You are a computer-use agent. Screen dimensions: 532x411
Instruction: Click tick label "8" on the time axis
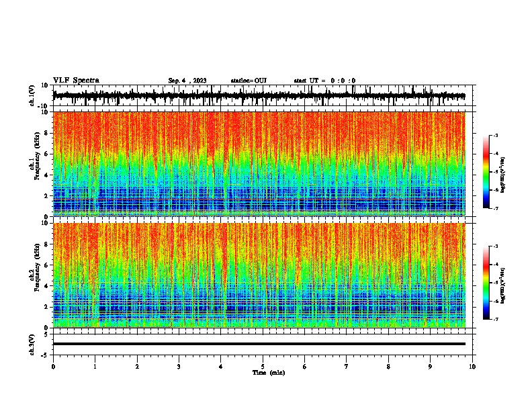pyautogui.click(x=388, y=367)
